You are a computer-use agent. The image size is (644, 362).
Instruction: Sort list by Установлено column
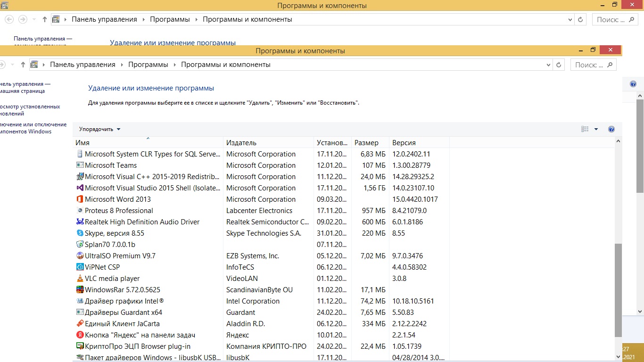[332, 142]
